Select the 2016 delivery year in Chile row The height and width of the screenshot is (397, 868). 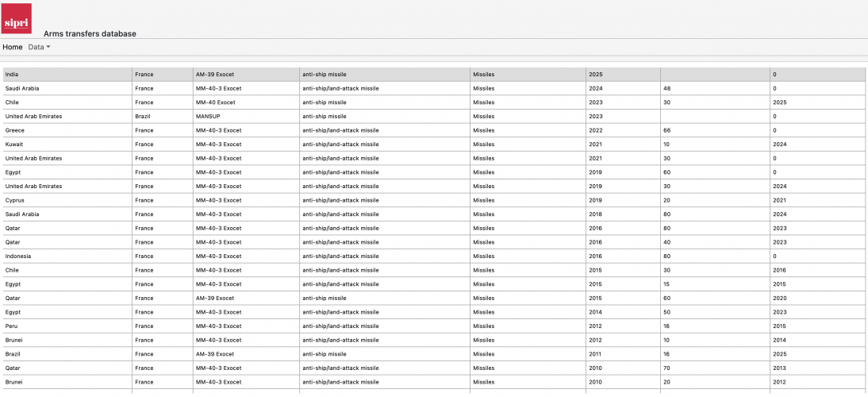tap(817, 270)
